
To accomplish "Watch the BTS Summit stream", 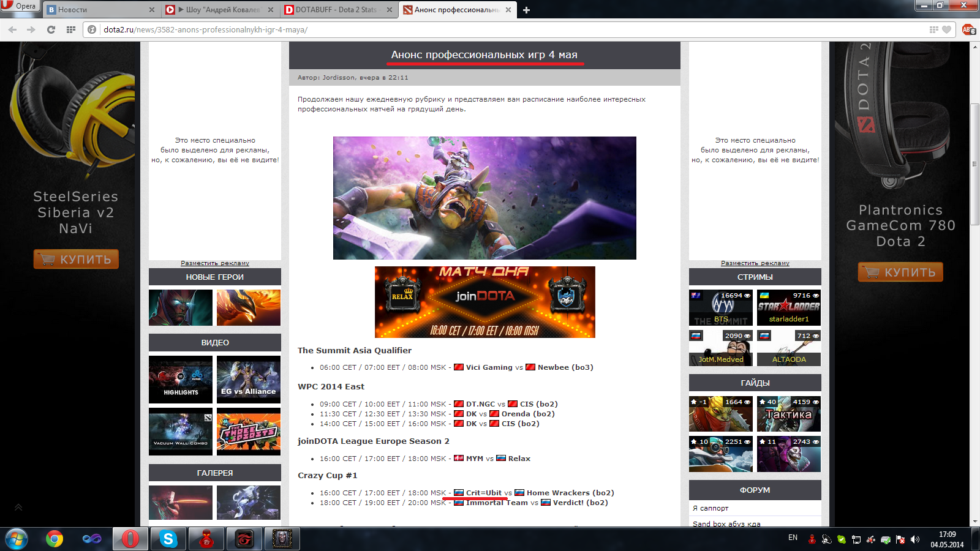I will (x=721, y=308).
